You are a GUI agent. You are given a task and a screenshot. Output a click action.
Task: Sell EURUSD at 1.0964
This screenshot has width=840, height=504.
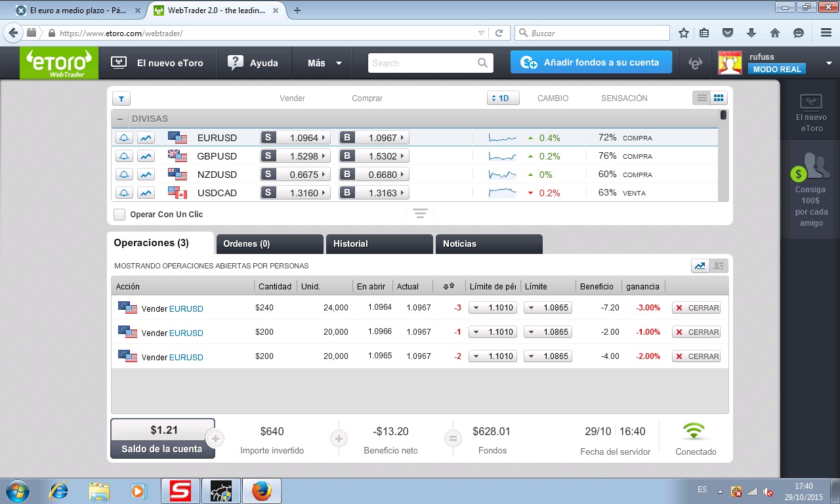pos(296,138)
